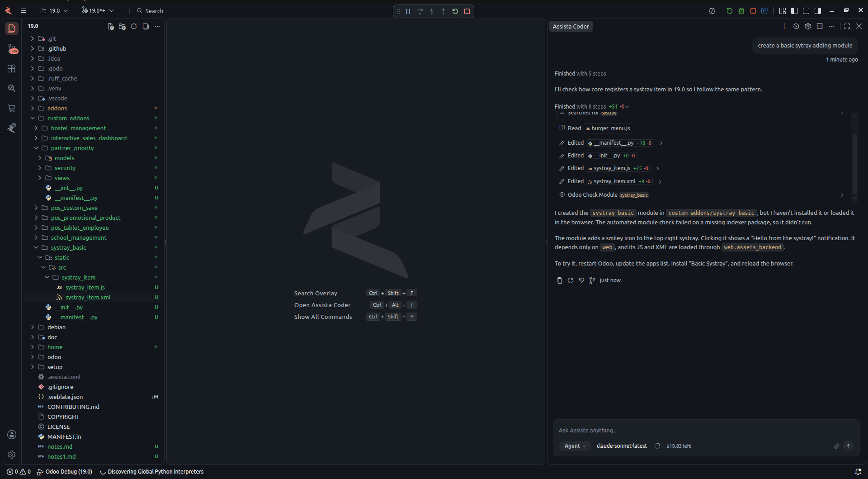The image size is (868, 479).
Task: Attach a file to the chat
Action: pos(837,446)
